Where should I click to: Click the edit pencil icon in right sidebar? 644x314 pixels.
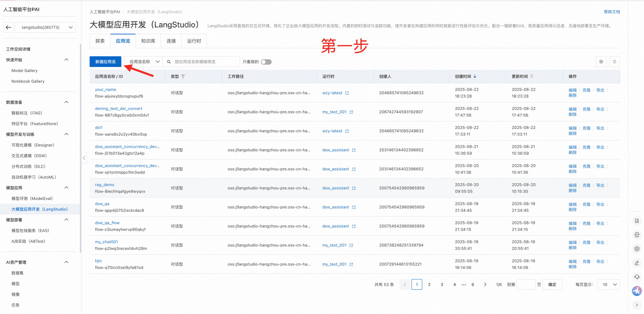pyautogui.click(x=637, y=263)
